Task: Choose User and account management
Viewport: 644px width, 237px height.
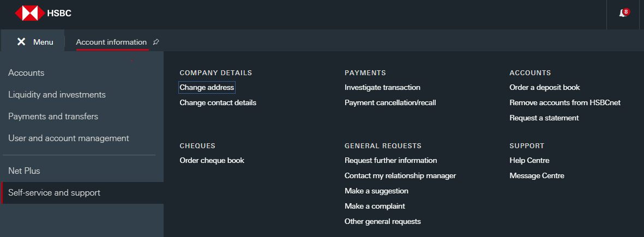Action: (x=69, y=138)
